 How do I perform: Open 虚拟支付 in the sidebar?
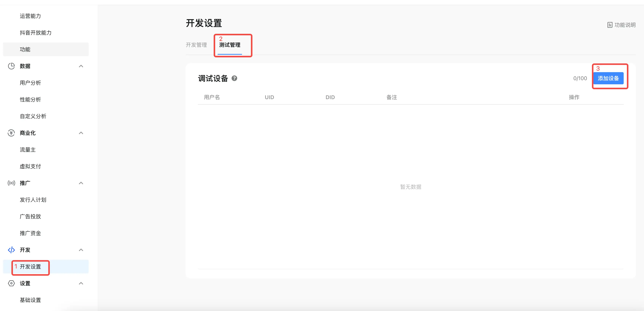(30, 166)
